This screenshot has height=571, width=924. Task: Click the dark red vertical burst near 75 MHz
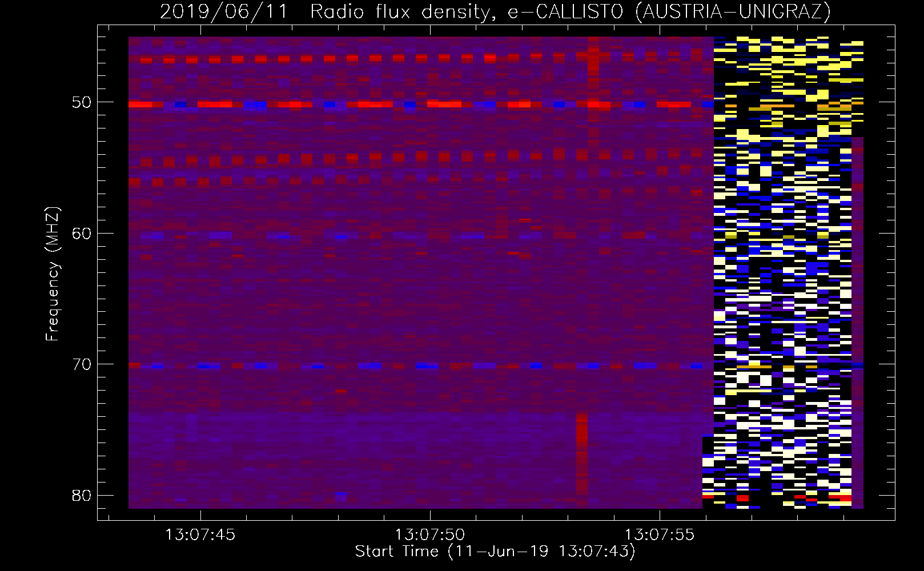click(582, 454)
